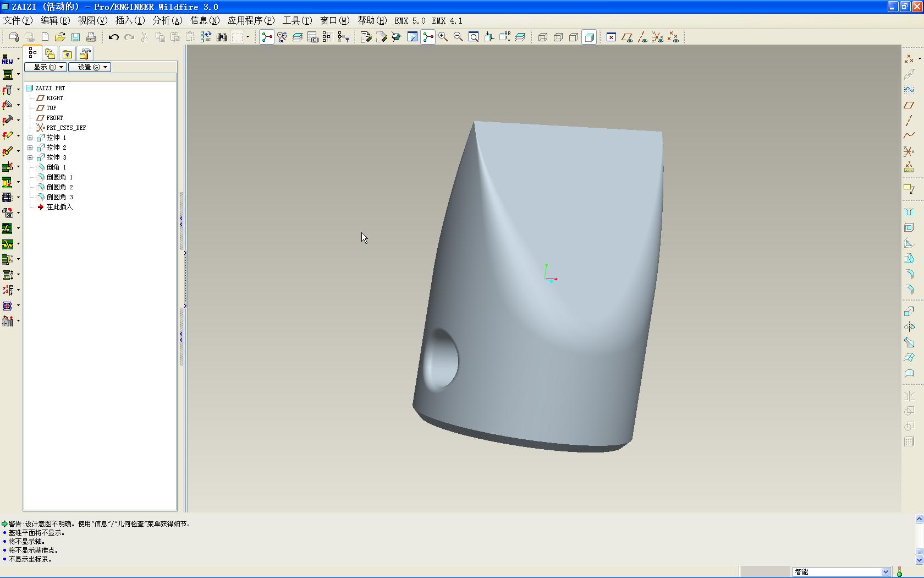This screenshot has width=924, height=578.
Task: Switch to the Favorites navigator tab
Action: click(67, 53)
